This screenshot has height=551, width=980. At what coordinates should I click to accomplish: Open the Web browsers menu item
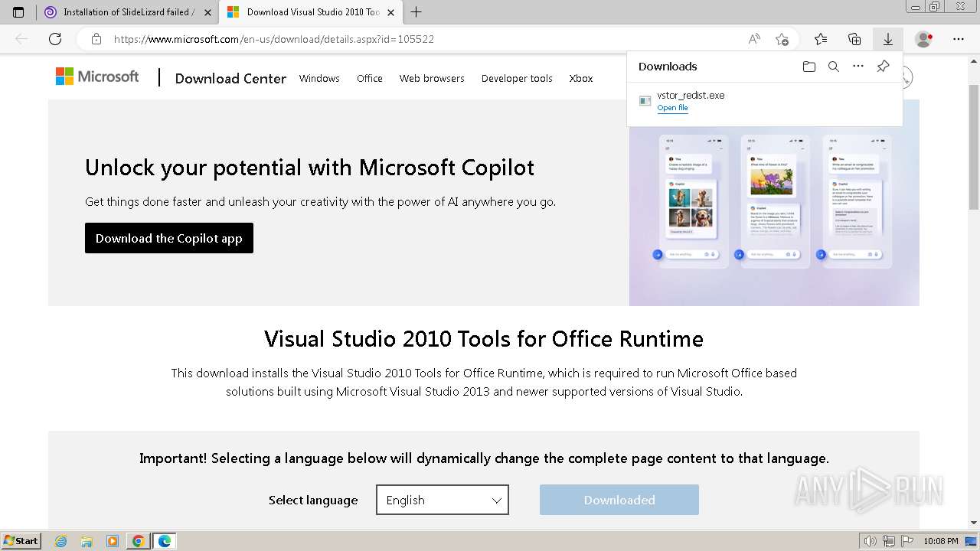pyautogui.click(x=432, y=79)
